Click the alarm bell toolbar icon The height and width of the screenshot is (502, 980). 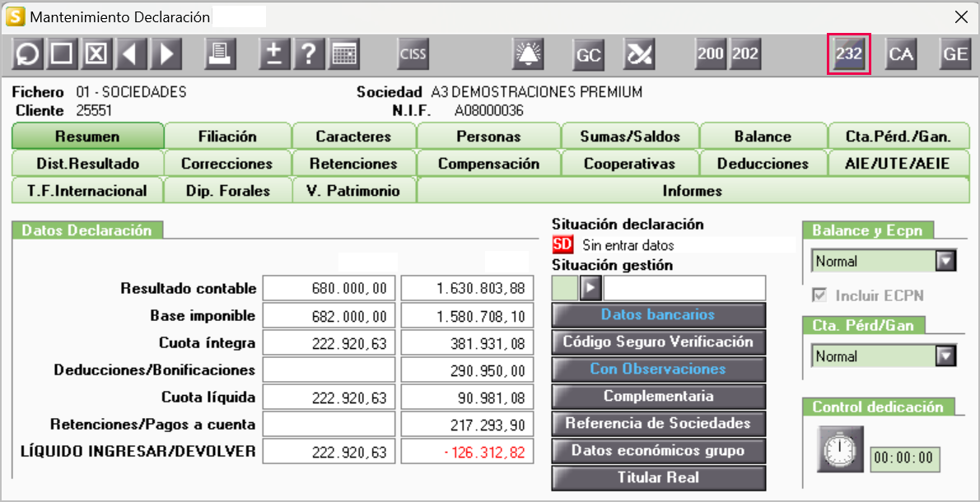coord(528,54)
